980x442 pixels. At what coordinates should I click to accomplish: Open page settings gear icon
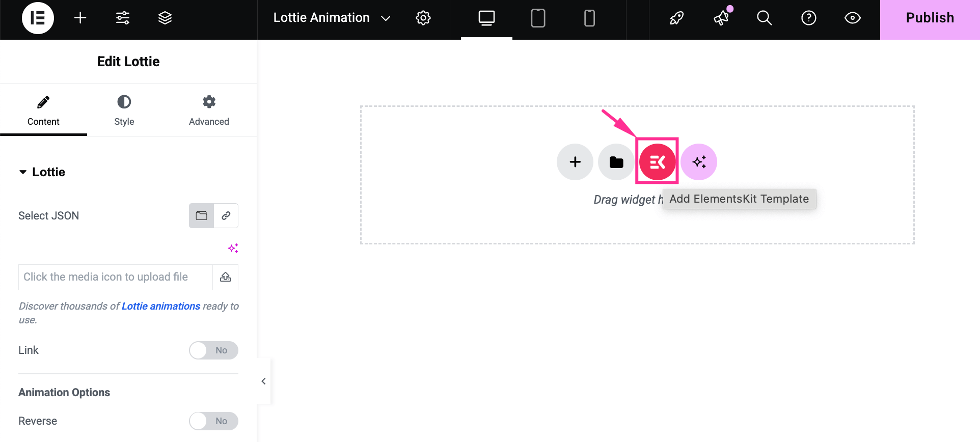click(x=423, y=18)
